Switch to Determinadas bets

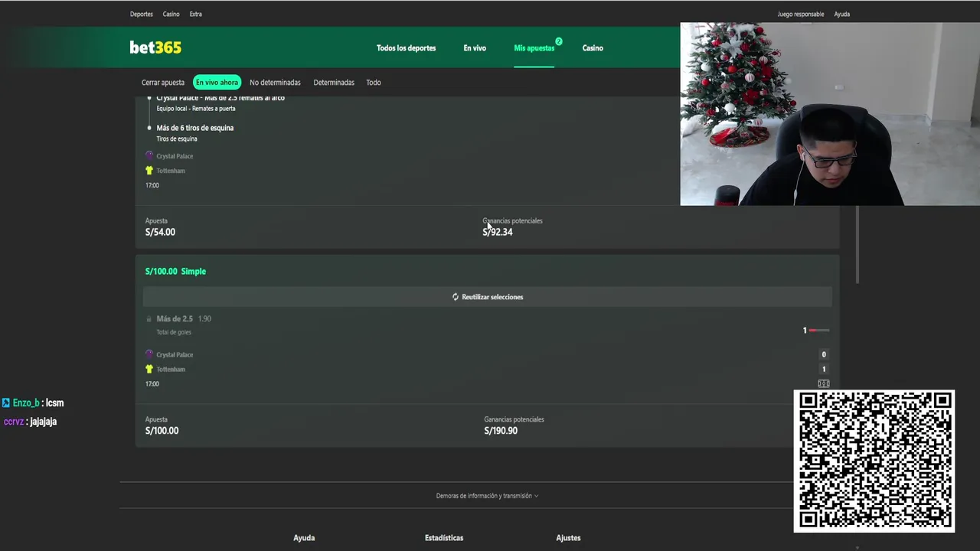click(x=334, y=82)
